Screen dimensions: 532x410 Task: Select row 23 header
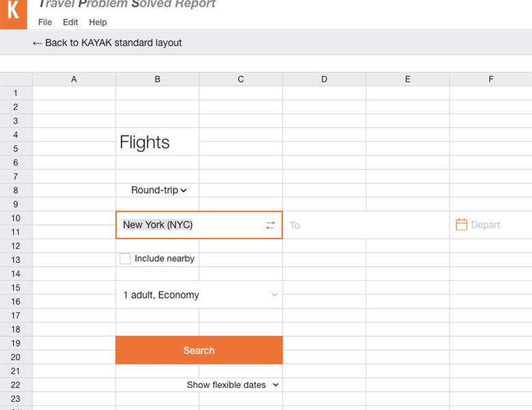pos(16,399)
